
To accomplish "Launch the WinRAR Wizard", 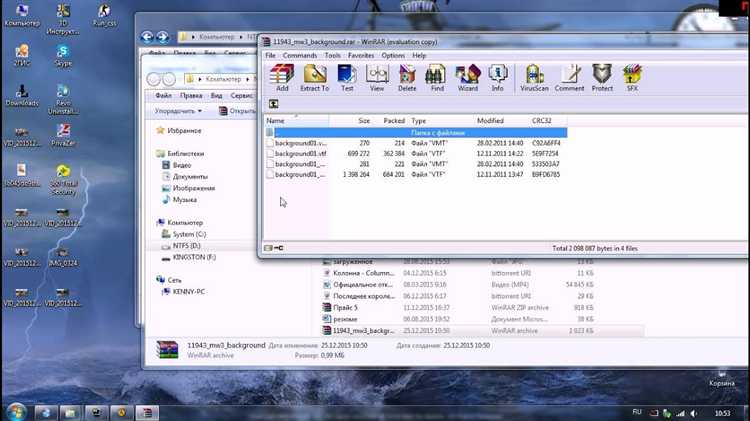I will tap(468, 78).
